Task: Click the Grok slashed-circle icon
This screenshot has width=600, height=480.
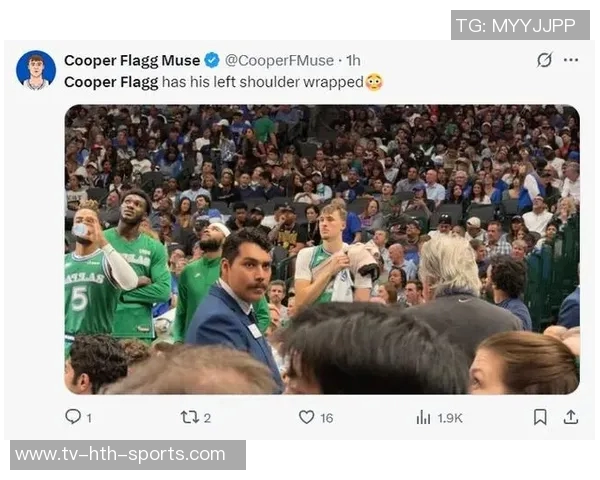Action: (x=544, y=60)
